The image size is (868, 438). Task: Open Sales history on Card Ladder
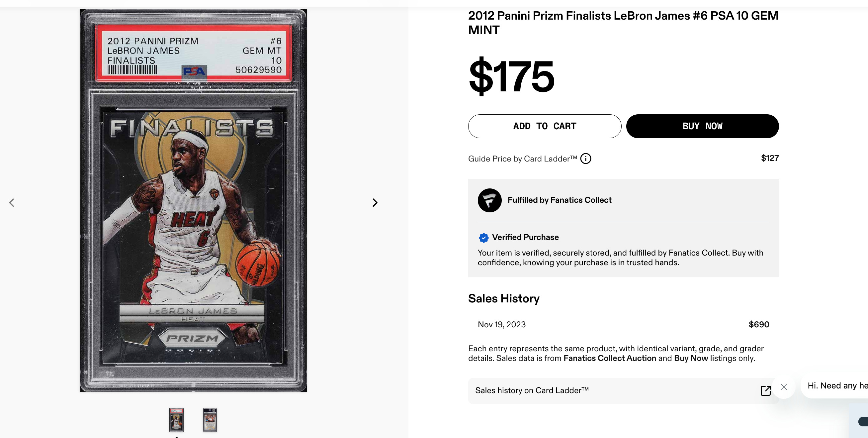623,391
